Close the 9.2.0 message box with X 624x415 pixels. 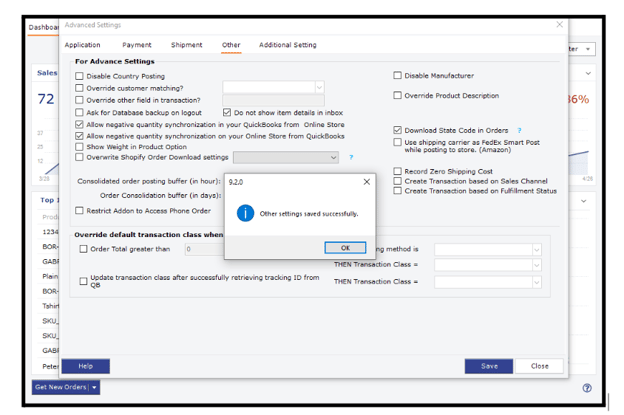point(366,182)
